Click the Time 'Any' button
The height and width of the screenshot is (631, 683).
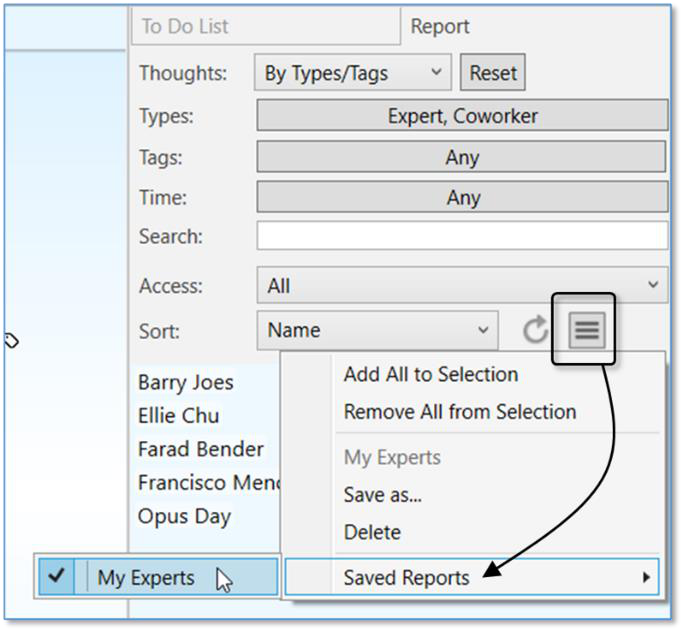[462, 198]
